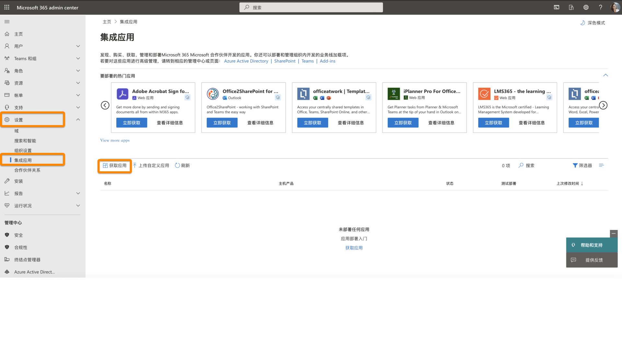Open the Add-ins link
The width and height of the screenshot is (622, 364).
tap(328, 61)
